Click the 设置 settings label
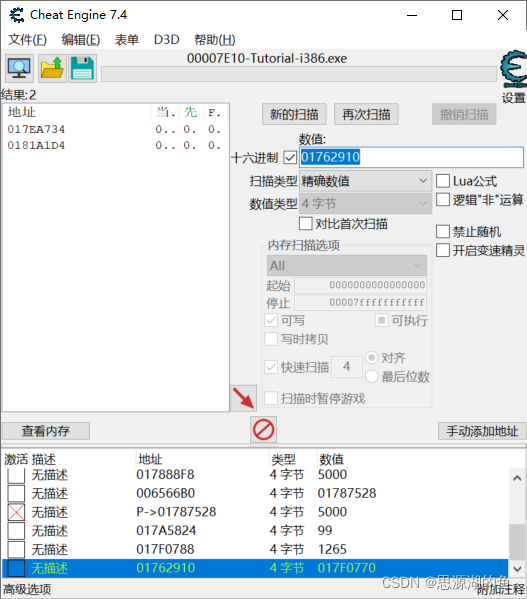527x599 pixels. point(514,98)
